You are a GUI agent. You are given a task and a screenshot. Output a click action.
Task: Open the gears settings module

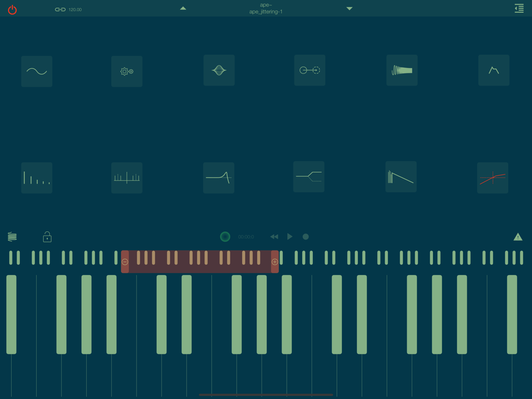[127, 71]
